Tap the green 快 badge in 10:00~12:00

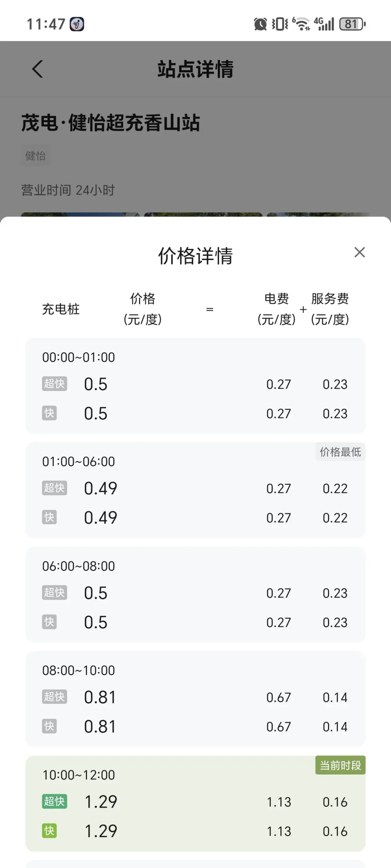(x=49, y=831)
